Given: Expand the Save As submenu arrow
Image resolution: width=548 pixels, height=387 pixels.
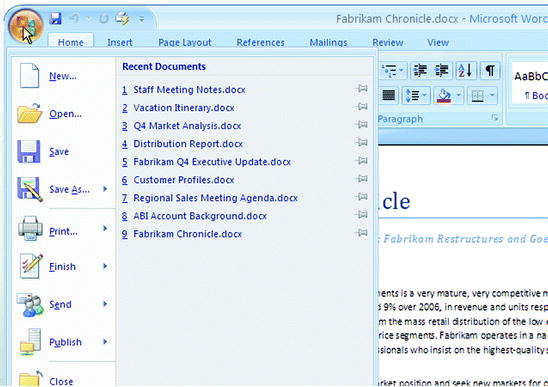Looking at the screenshot, I should (105, 189).
